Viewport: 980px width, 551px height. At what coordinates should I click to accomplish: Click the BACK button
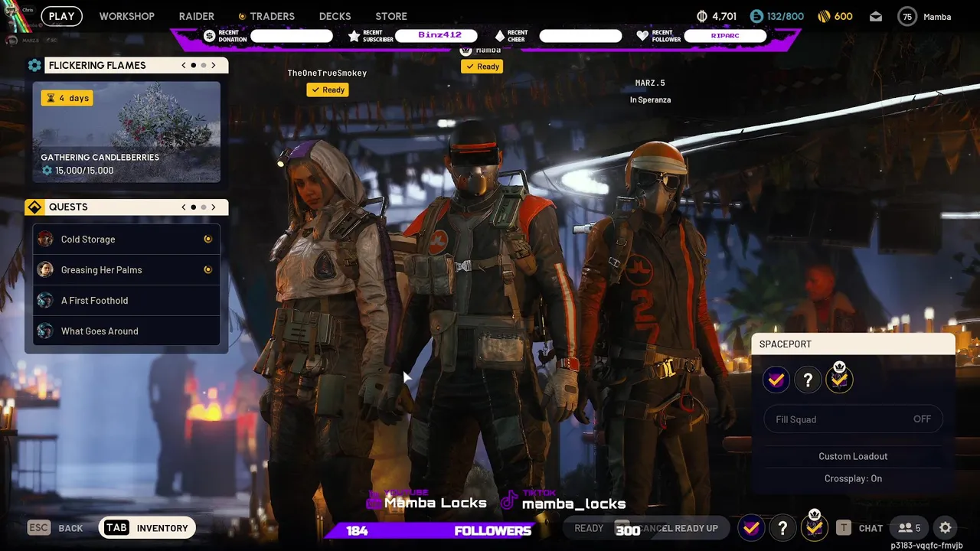coord(55,528)
